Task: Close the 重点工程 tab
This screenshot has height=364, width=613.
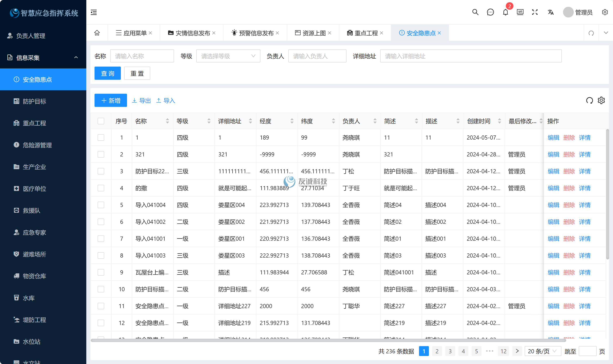Action: click(382, 33)
